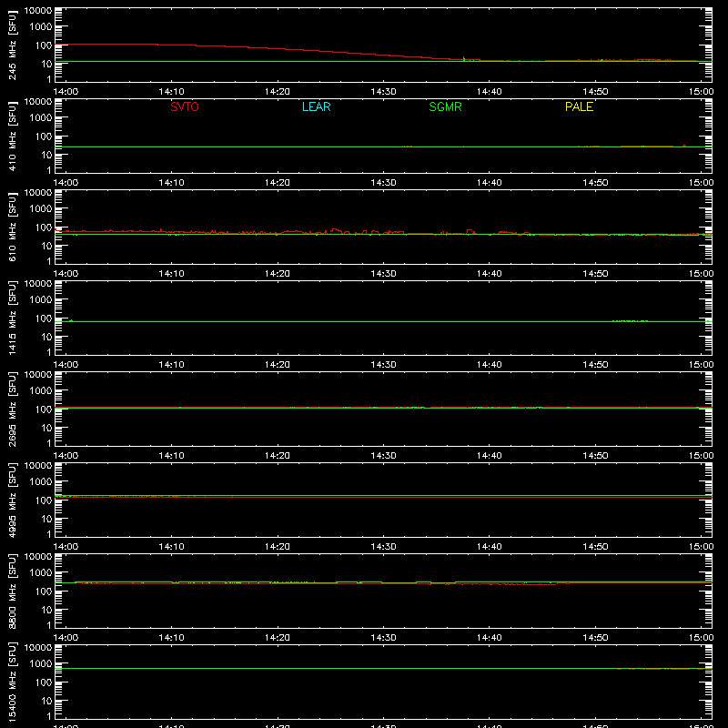Click 14:40 below the 2695 MHz plot
The height and width of the screenshot is (728, 728).
490,456
